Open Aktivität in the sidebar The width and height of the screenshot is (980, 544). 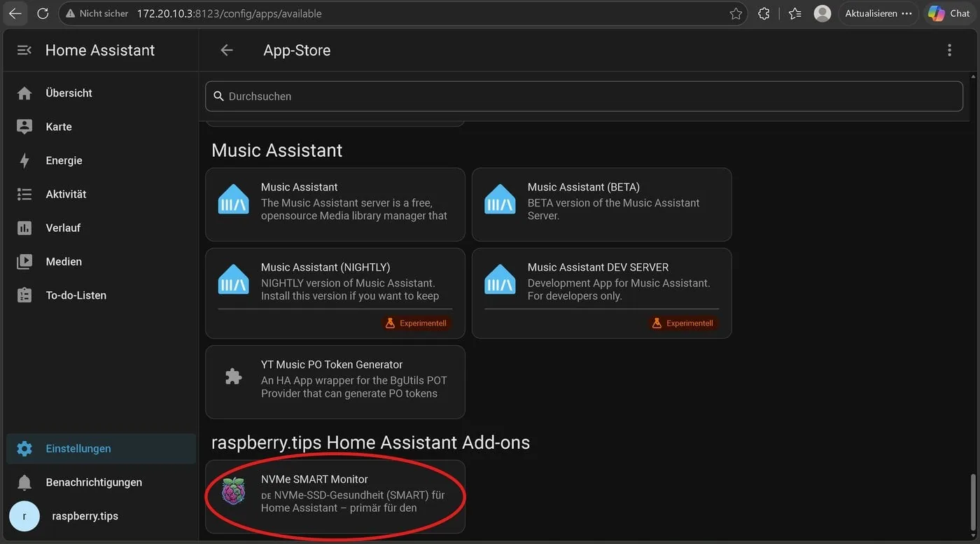[x=101, y=194]
